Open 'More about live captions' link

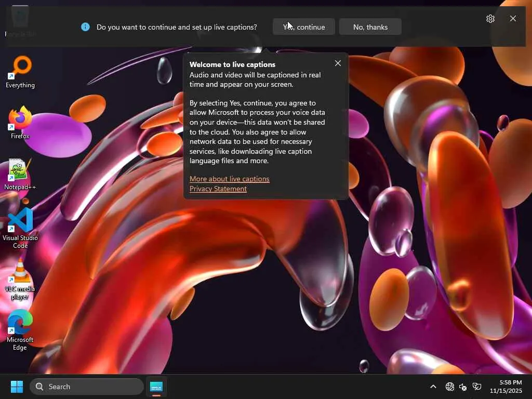click(x=229, y=179)
